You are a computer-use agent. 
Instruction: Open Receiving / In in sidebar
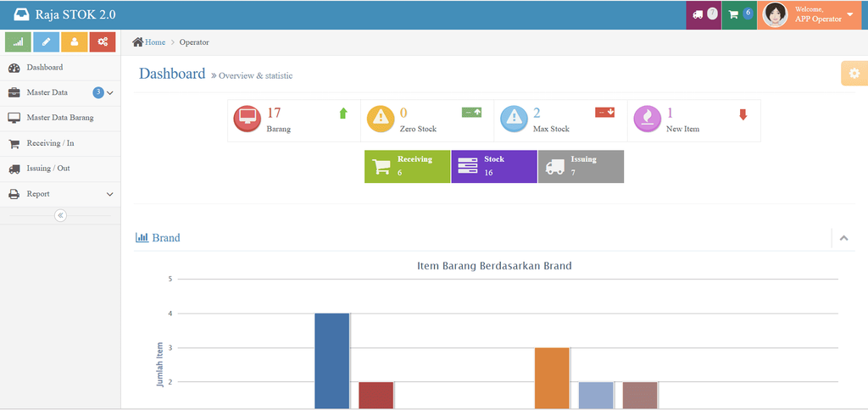click(60, 143)
